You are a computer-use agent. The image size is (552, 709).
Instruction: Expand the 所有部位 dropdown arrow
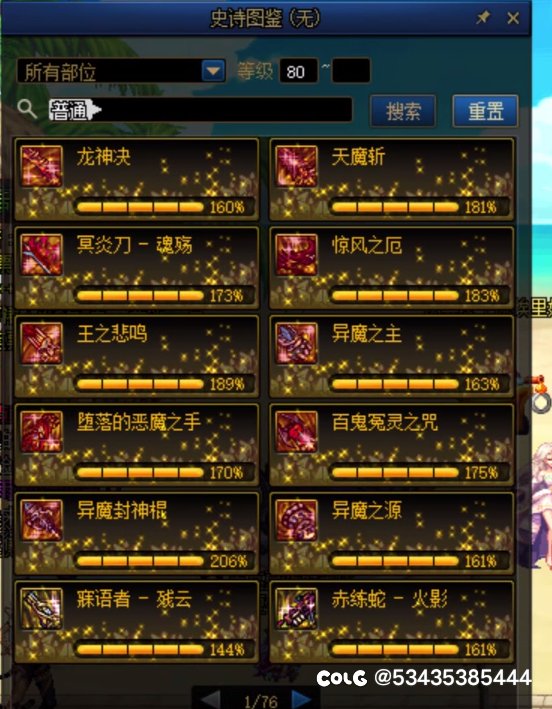213,71
